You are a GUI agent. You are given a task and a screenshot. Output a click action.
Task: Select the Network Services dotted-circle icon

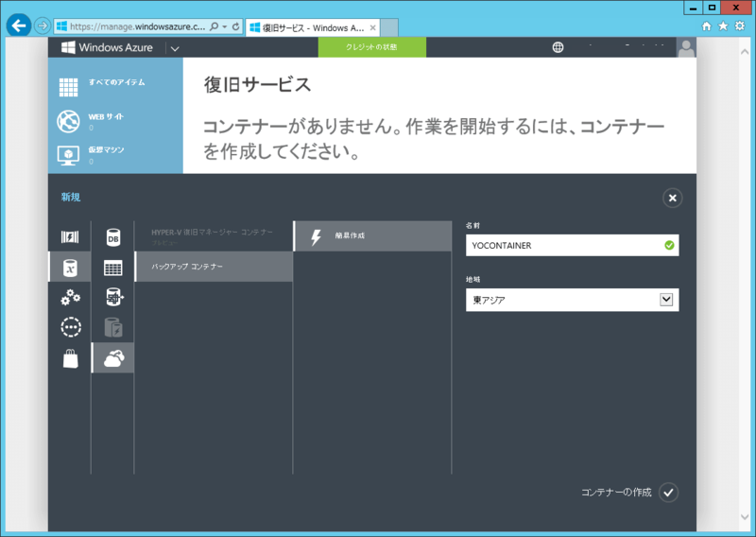[70, 327]
